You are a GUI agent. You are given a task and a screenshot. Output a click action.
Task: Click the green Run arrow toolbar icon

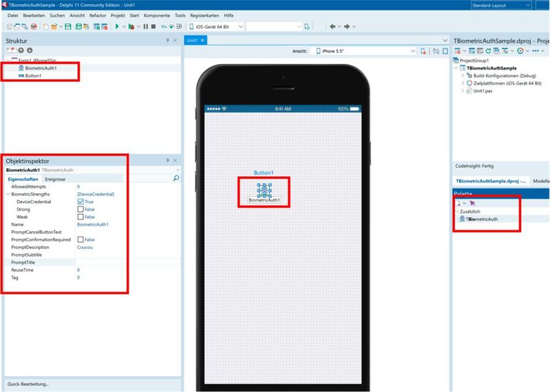[117, 27]
